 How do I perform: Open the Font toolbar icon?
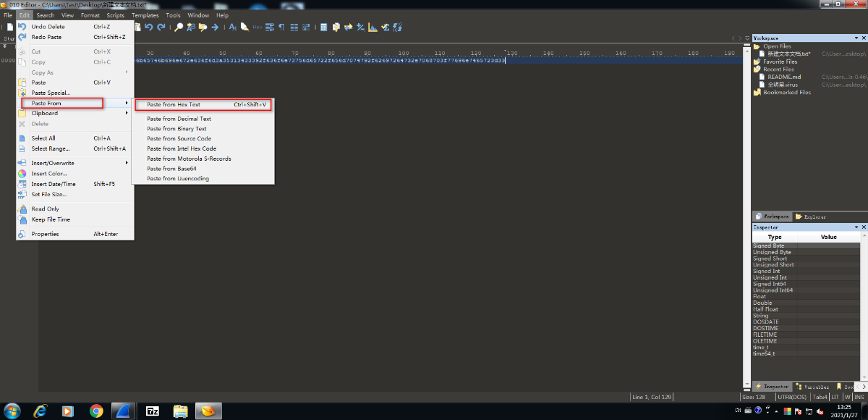(233, 27)
